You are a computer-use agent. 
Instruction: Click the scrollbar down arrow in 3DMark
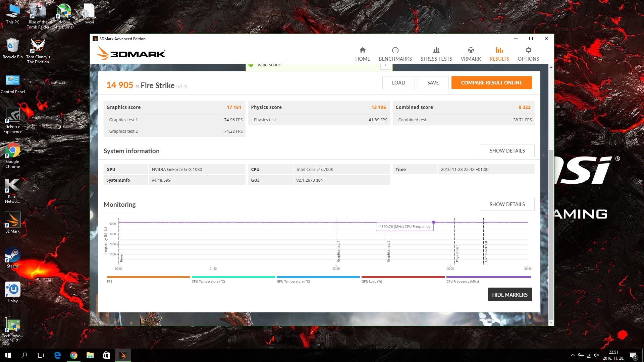click(551, 323)
